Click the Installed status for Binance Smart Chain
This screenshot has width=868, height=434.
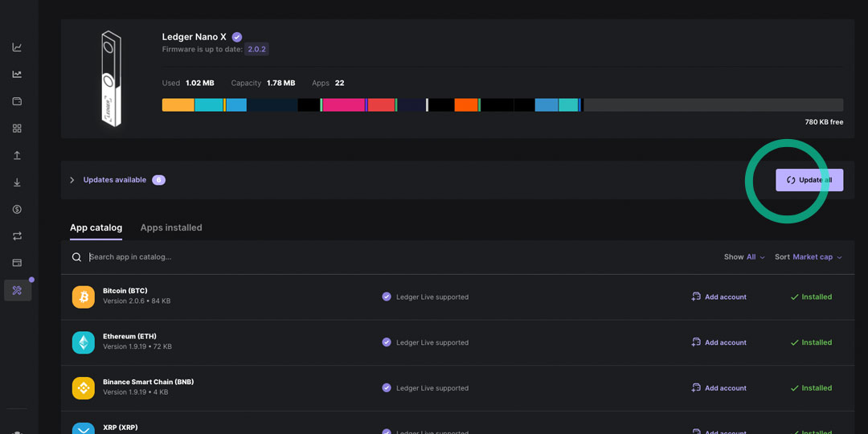812,388
